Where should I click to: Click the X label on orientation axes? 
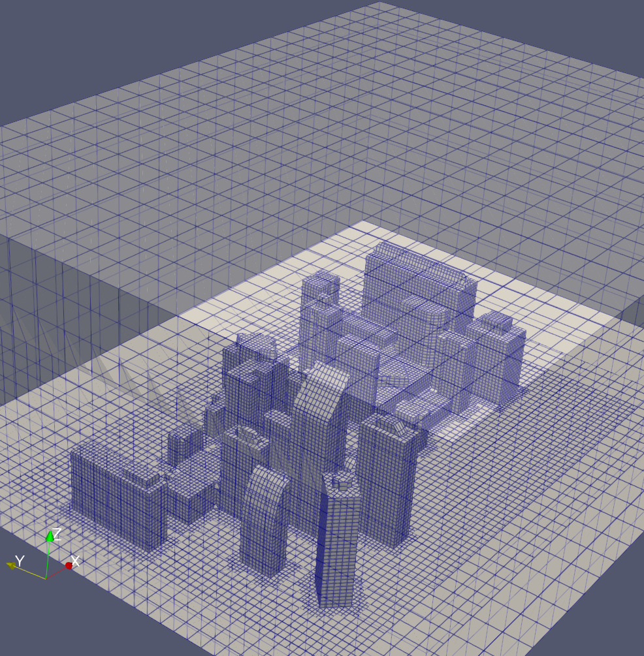coord(75,561)
